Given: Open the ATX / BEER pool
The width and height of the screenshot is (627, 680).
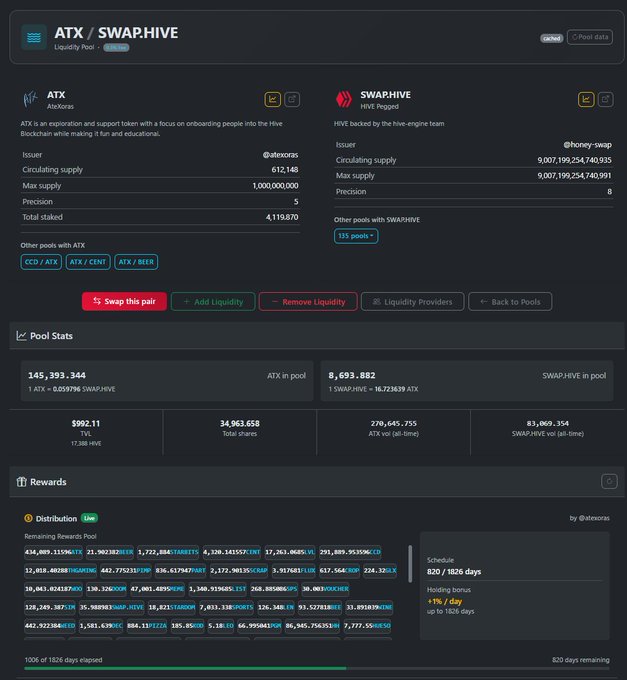Looking at the screenshot, I should pos(136,262).
